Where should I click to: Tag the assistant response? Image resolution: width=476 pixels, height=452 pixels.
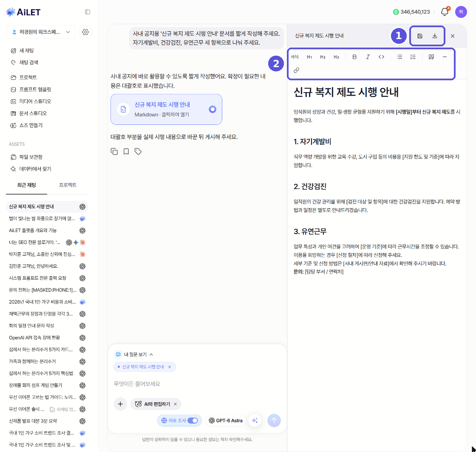[x=138, y=151]
